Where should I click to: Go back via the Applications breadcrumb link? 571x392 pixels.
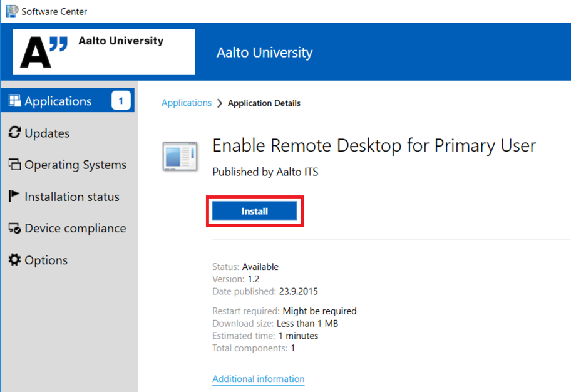[187, 103]
